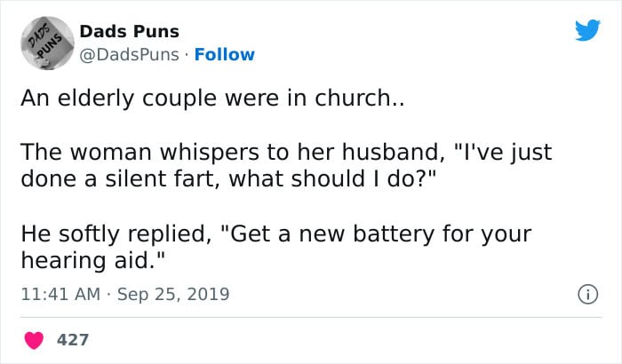Image resolution: width=622 pixels, height=364 pixels.
Task: Click the word "church.." in the first line
Action: click(359, 98)
